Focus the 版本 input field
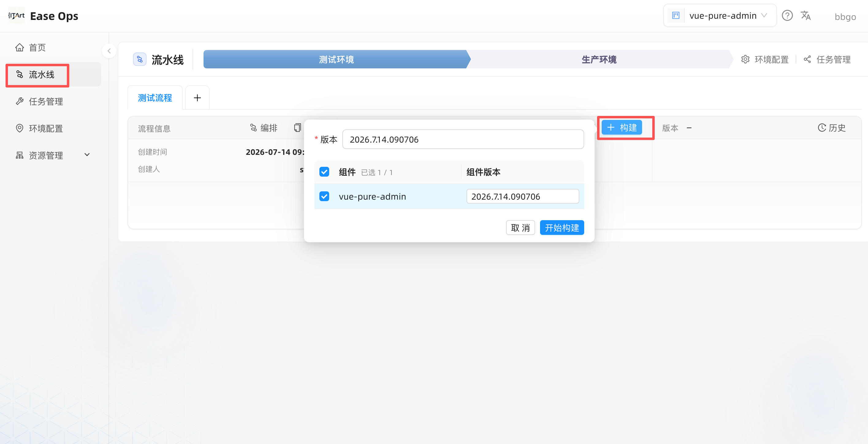The width and height of the screenshot is (868, 444). click(x=463, y=139)
